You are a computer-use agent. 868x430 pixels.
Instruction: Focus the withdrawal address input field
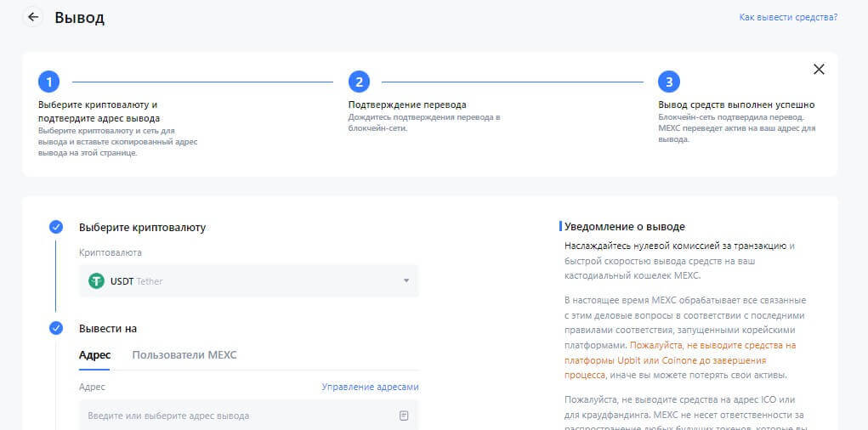tap(230, 416)
